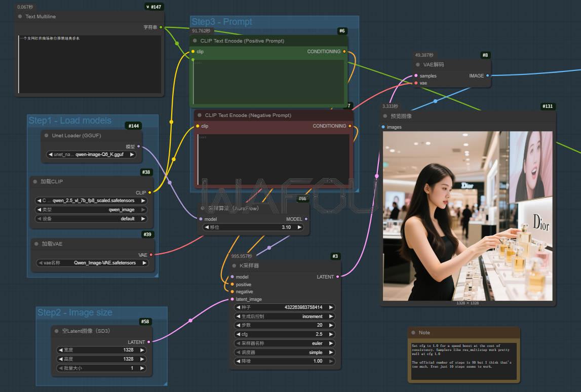Collapse the K采样器 node
This screenshot has height=392, width=581.
pos(234,266)
